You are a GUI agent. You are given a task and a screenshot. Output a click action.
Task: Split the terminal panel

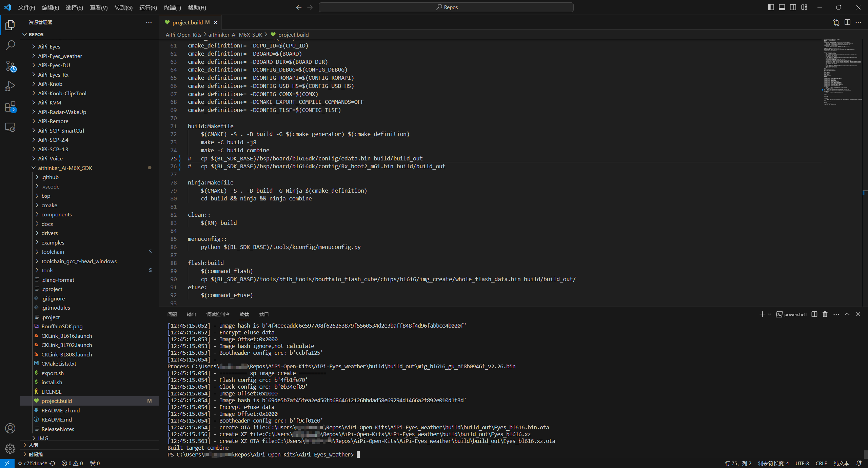(x=814, y=314)
